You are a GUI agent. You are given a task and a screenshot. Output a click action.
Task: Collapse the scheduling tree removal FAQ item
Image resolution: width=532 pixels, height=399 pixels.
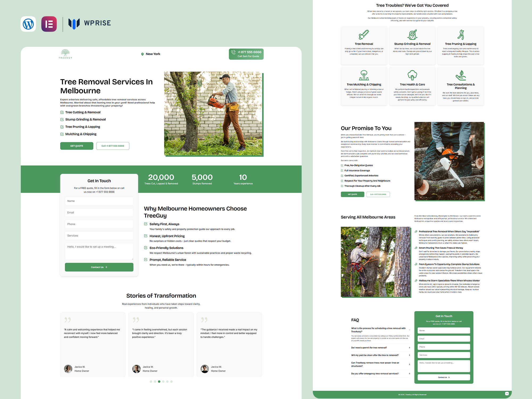[x=409, y=330]
